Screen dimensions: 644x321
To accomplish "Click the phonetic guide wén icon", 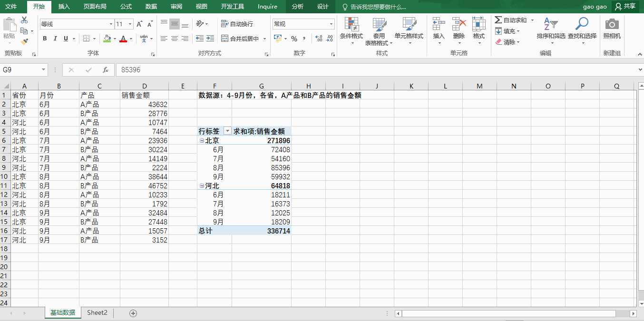I will tap(144, 39).
